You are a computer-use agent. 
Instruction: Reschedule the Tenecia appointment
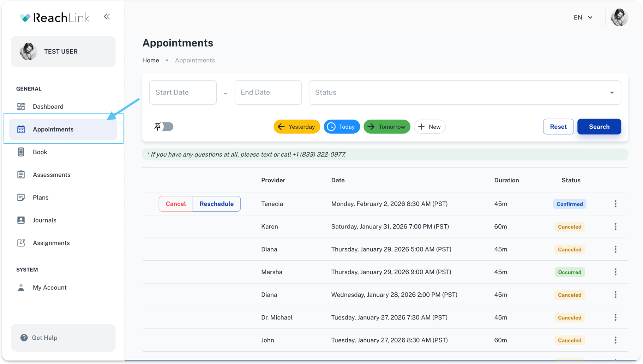217,204
